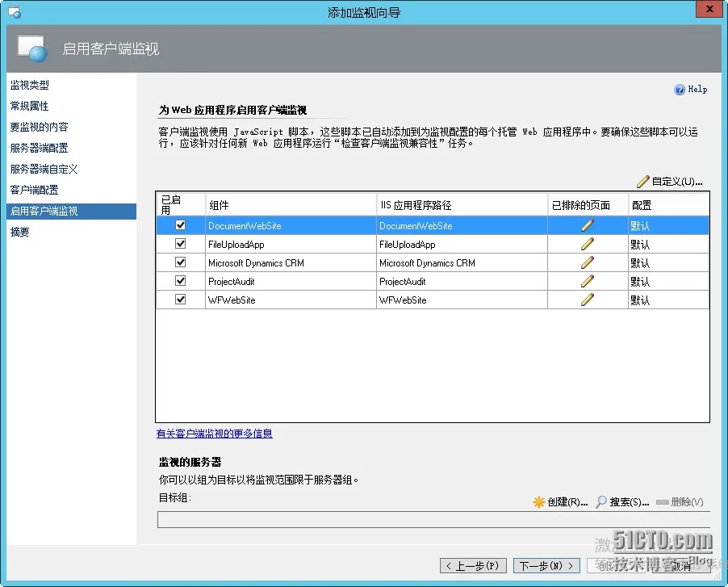Screen dimensions: 728x587
Task: Click WFWebSite IIS path cell
Action: [x=462, y=300]
